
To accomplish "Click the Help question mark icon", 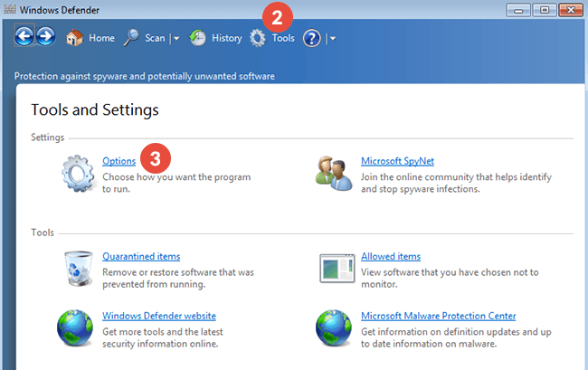I will (x=312, y=38).
